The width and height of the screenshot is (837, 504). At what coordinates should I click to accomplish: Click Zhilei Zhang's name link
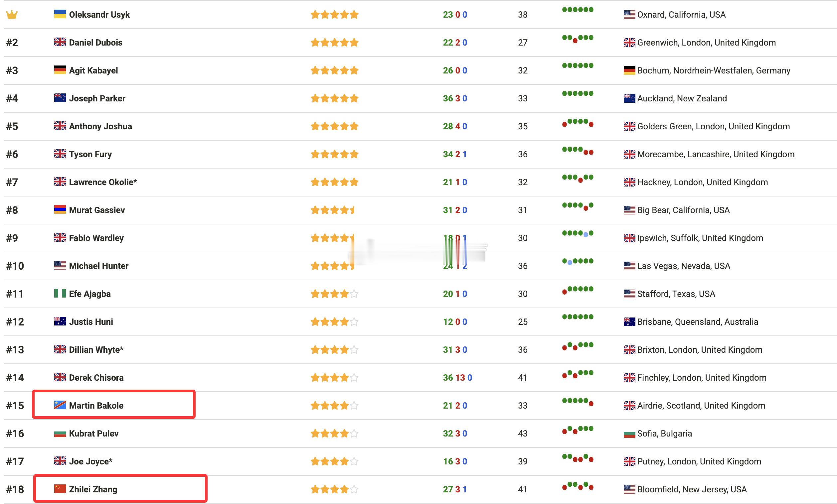point(93,489)
